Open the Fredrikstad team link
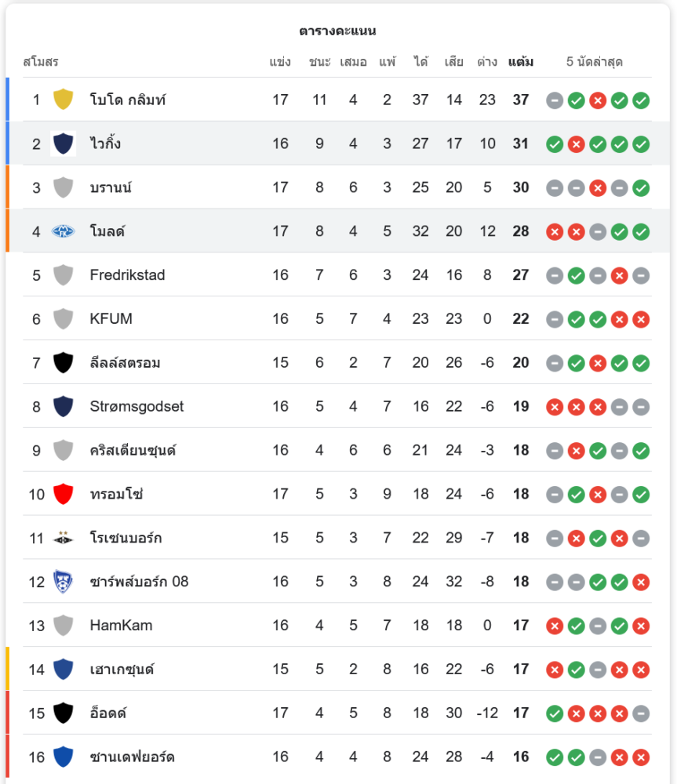The width and height of the screenshot is (677, 784). [127, 275]
